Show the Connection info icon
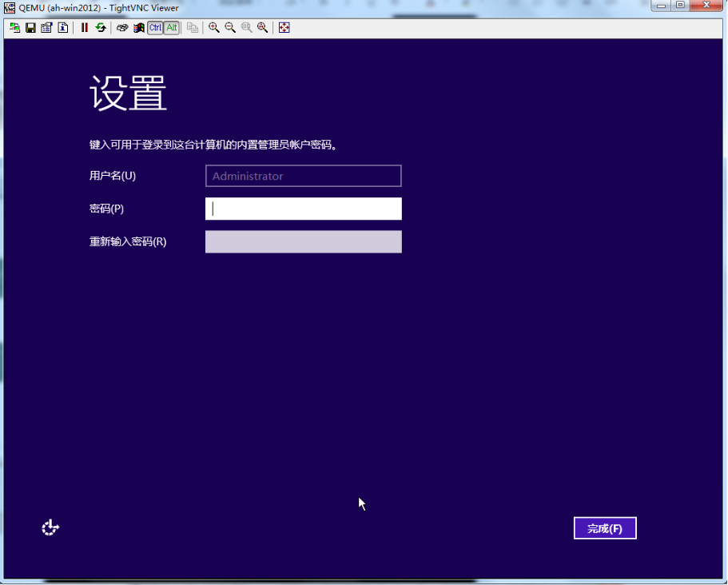This screenshot has width=728, height=585. coord(62,28)
